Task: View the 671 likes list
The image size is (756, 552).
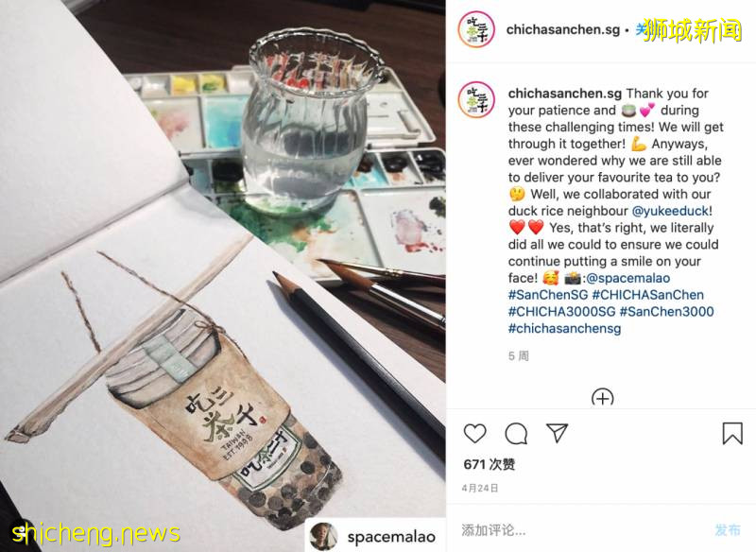Action: pos(490,464)
